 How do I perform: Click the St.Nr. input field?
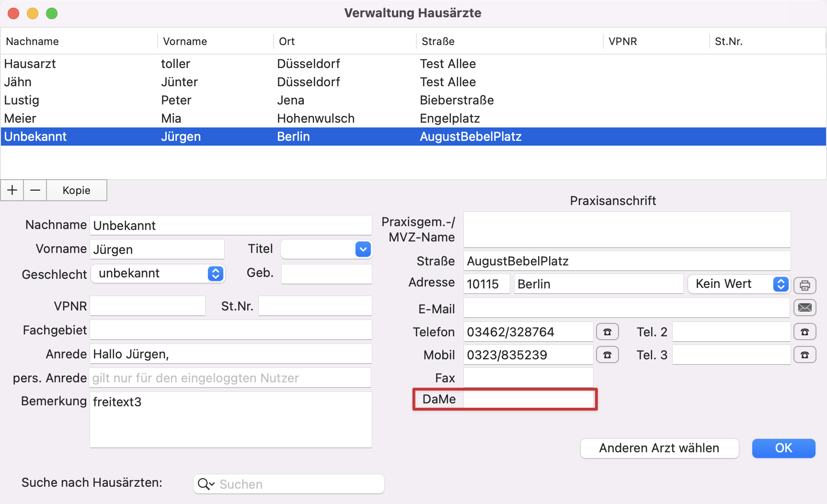click(x=315, y=306)
